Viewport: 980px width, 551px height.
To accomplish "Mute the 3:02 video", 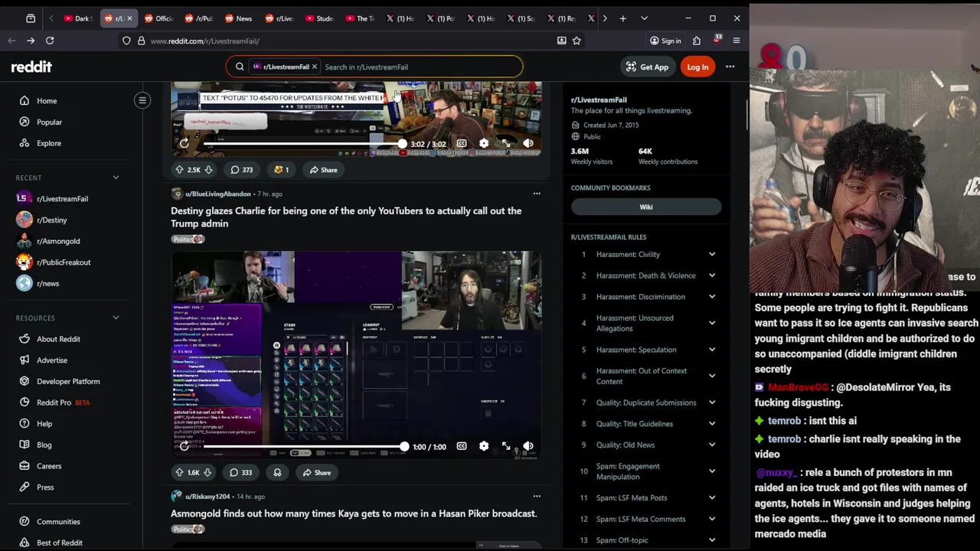I will (528, 144).
